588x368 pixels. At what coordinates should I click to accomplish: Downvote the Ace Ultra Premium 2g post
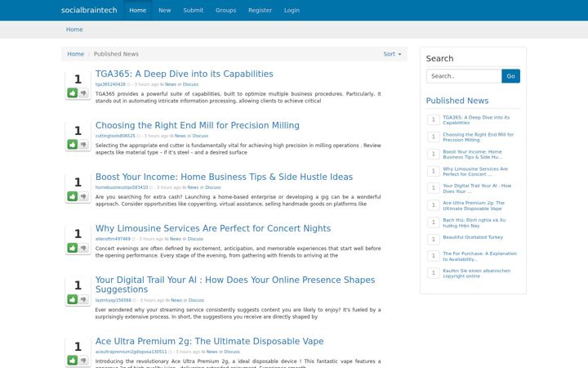(83, 360)
